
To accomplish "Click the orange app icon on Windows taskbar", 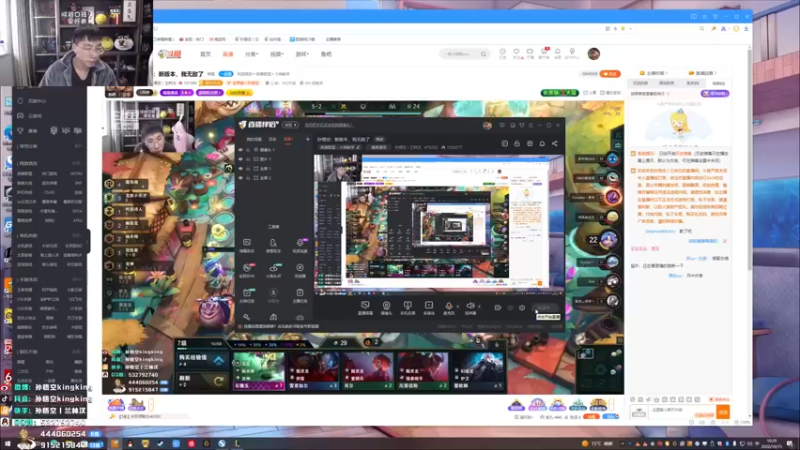I will point(115,443).
